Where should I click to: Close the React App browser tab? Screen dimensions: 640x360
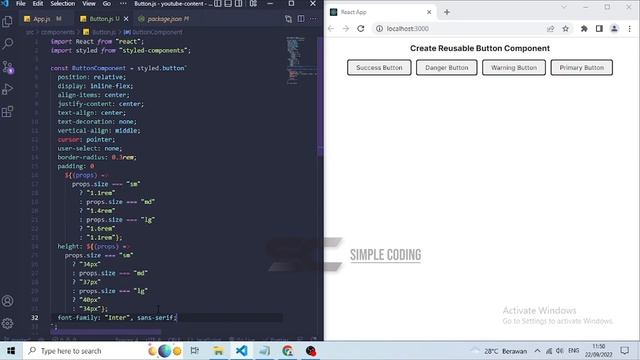click(x=429, y=12)
